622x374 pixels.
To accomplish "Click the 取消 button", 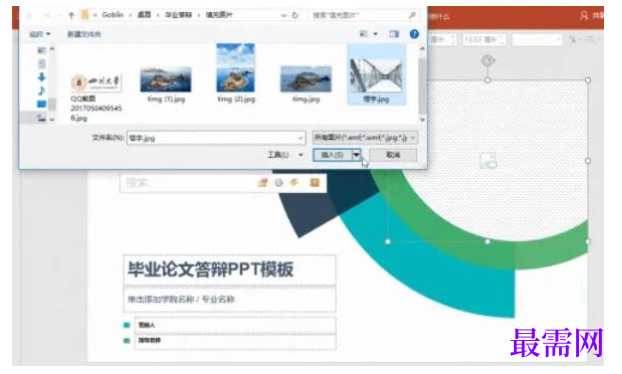I will [393, 155].
